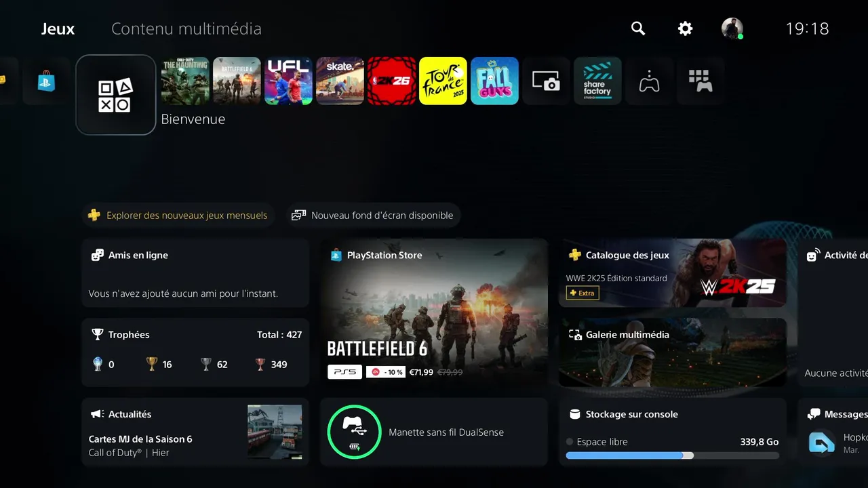
Task: Click Explorer des nouveaux jeux mensuels
Action: pos(178,216)
